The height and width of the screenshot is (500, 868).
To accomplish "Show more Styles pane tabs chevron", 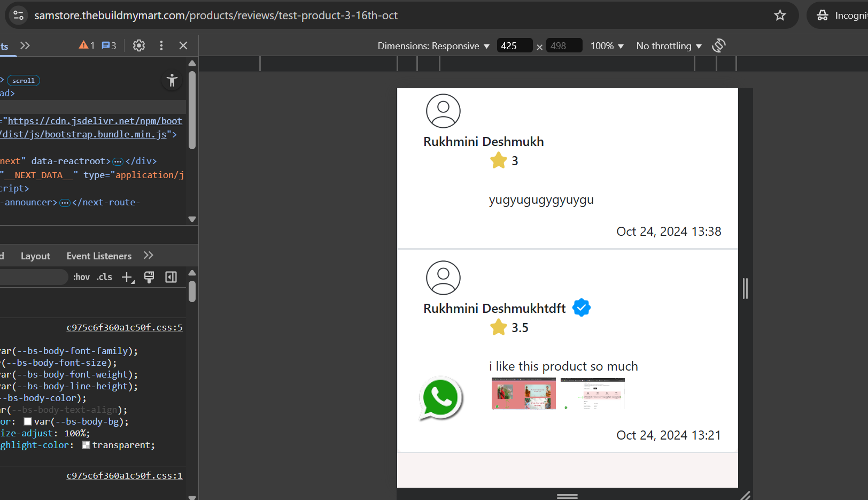I will point(149,256).
